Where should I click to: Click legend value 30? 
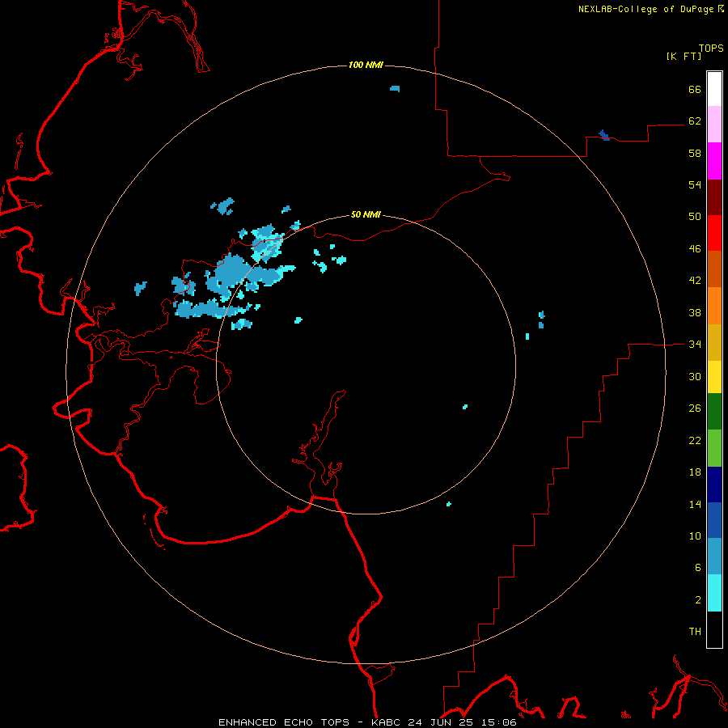(x=695, y=376)
